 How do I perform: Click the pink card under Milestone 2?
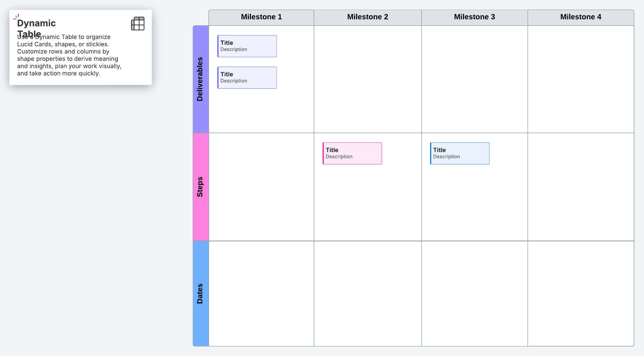tap(352, 153)
